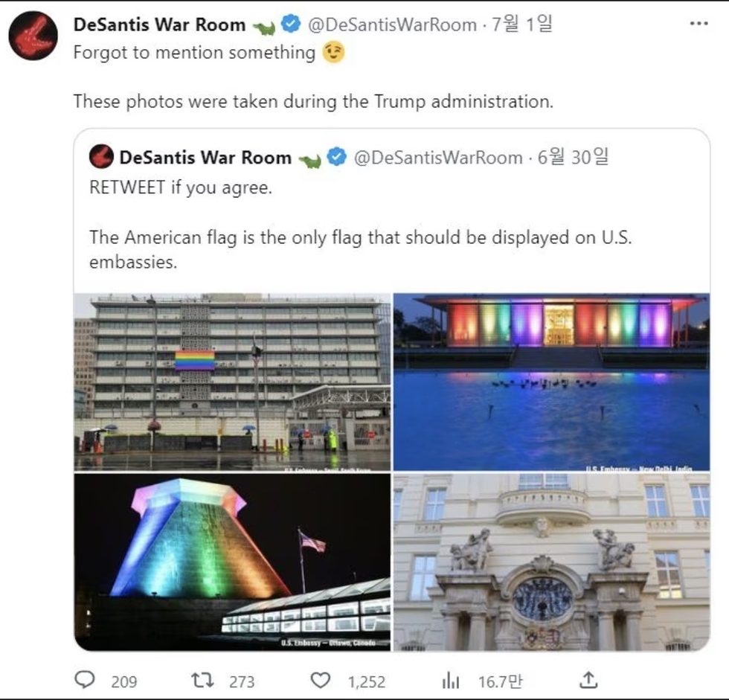The height and width of the screenshot is (700, 729).
Task: Open the DeSantis War Room profile avatar
Action: pyautogui.click(x=33, y=36)
